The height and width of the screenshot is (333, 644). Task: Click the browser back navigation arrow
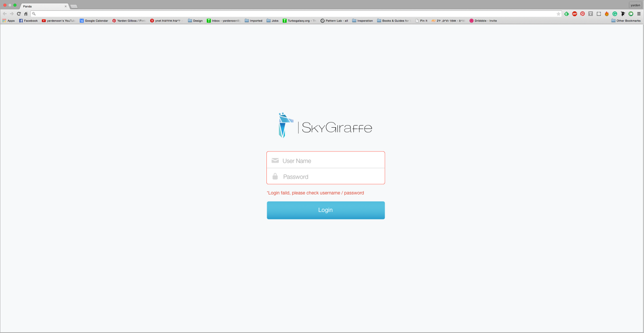(5, 14)
